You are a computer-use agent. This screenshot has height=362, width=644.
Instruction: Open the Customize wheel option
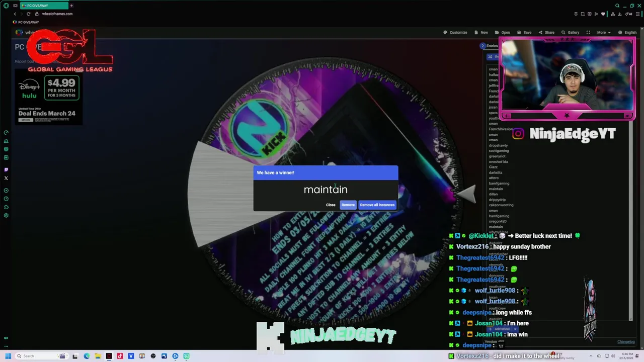pos(455,32)
